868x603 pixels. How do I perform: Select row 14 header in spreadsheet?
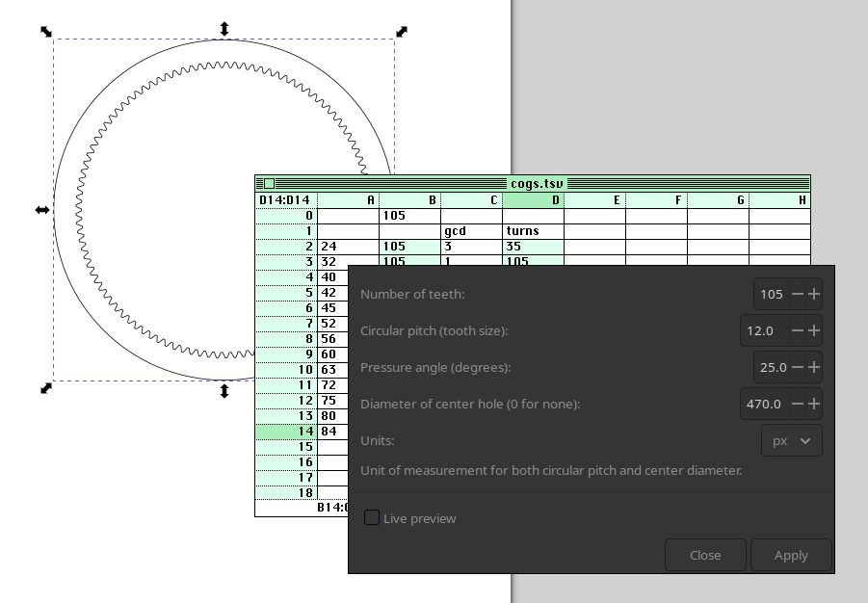(286, 432)
